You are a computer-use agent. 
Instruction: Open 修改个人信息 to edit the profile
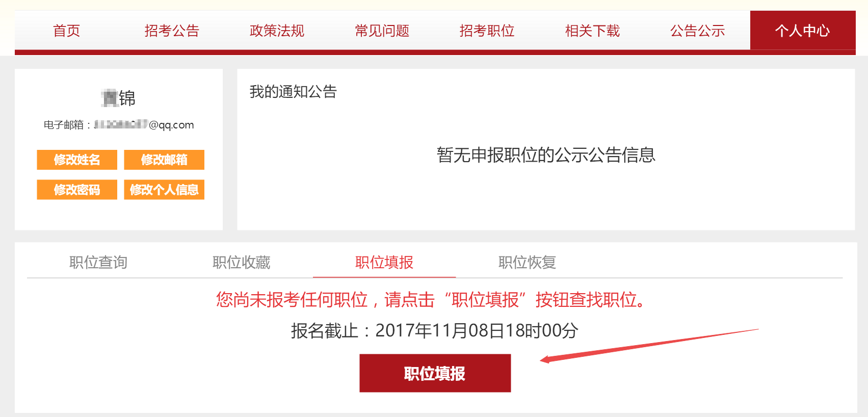pyautogui.click(x=164, y=190)
